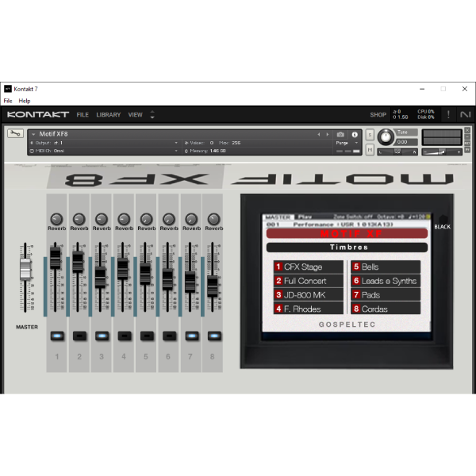Click the pan slider in header
Viewport: 476px width, 476px height.
(397, 152)
